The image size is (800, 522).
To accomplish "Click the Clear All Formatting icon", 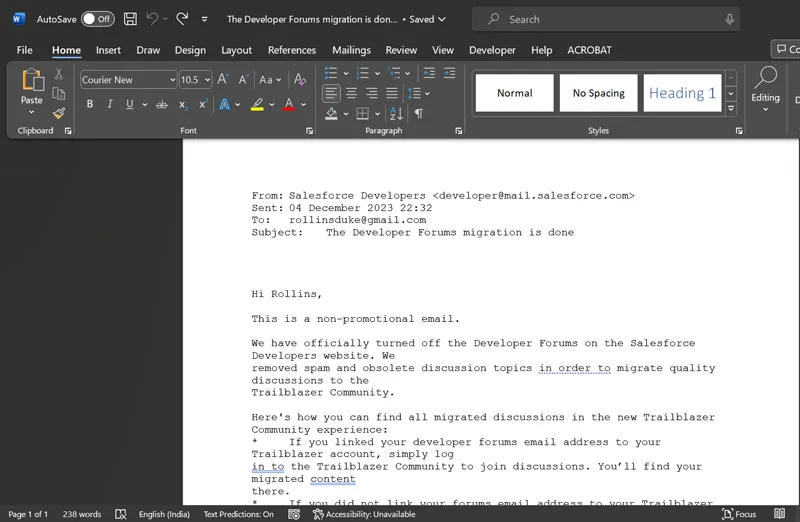I will [x=300, y=80].
